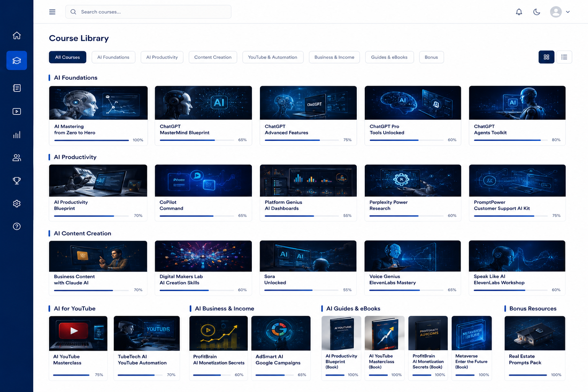Select the Bonus filter tab
This screenshot has width=588, height=392.
[x=431, y=57]
